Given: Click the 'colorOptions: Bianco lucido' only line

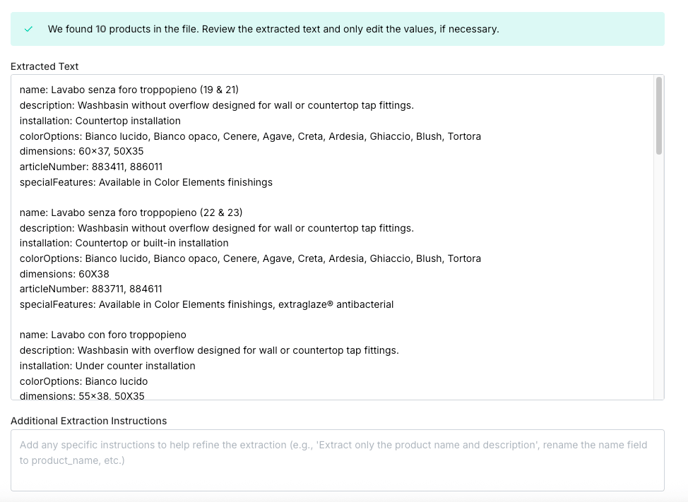Looking at the screenshot, I should tap(84, 381).
